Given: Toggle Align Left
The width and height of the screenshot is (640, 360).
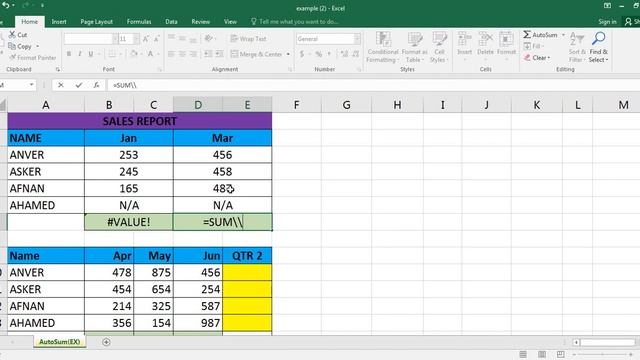Looking at the screenshot, I should [x=171, y=54].
